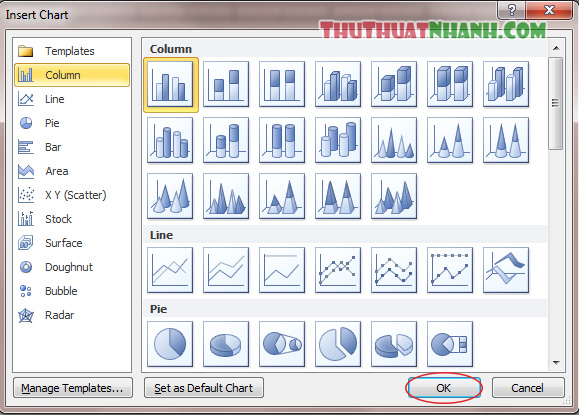Click the OK button
The width and height of the screenshot is (579, 415).
click(444, 388)
